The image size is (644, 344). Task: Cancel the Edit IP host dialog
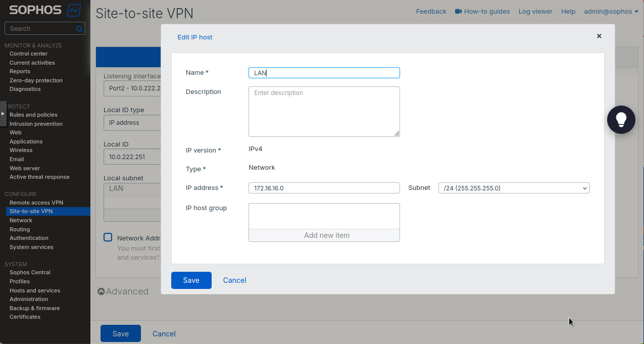(x=234, y=280)
